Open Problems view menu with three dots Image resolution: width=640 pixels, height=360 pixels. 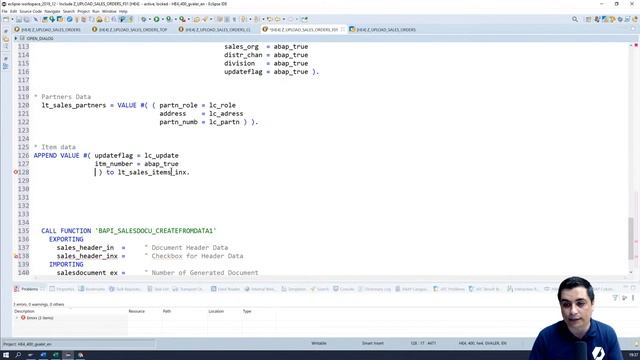point(633,298)
